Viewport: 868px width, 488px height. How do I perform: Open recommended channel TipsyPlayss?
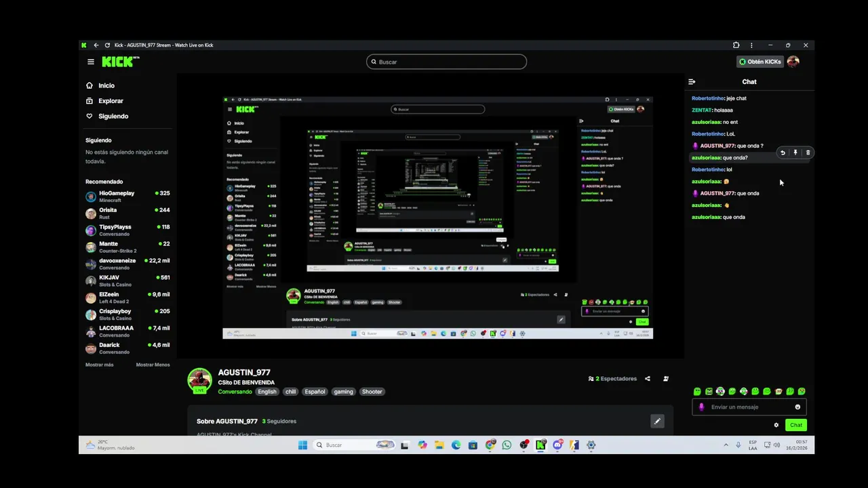(x=127, y=230)
